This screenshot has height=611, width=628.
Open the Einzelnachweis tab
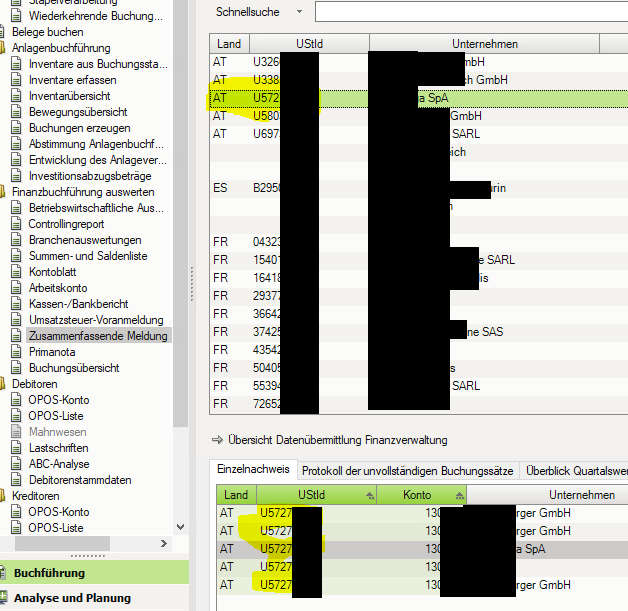pos(253,470)
